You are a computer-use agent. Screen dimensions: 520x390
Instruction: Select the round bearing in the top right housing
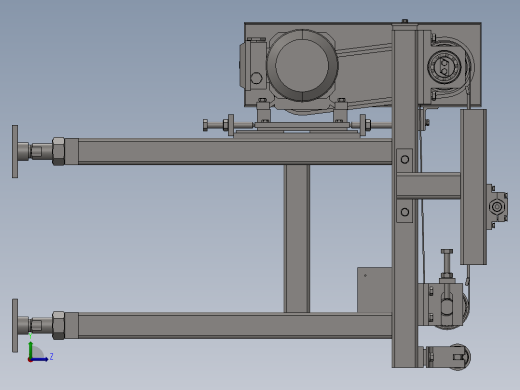tap(444, 67)
